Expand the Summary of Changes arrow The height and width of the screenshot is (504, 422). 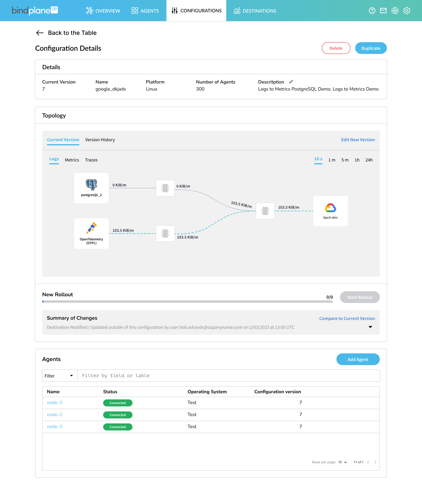[370, 327]
